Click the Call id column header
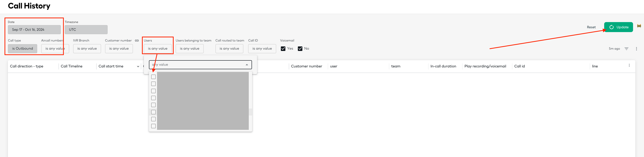The width and height of the screenshot is (644, 157). click(x=519, y=66)
